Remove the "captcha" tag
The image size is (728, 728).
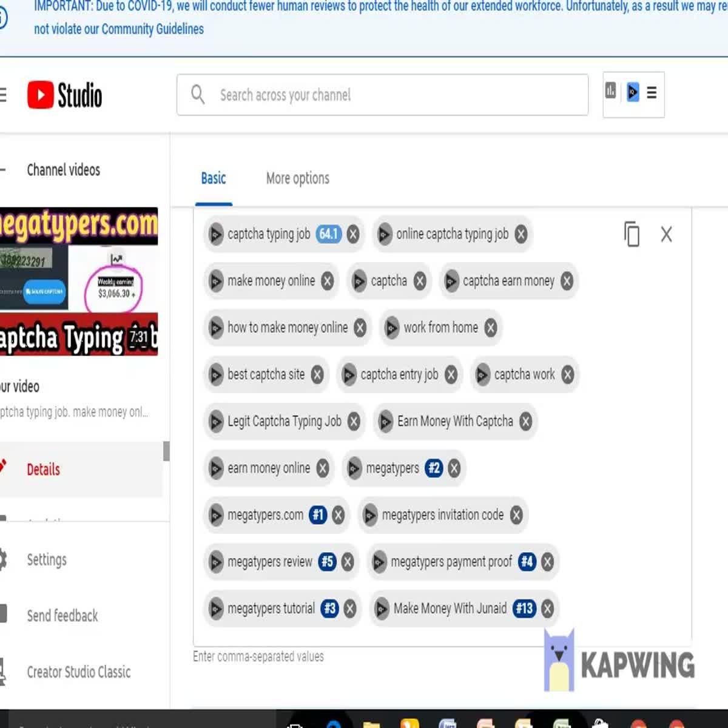coord(419,281)
